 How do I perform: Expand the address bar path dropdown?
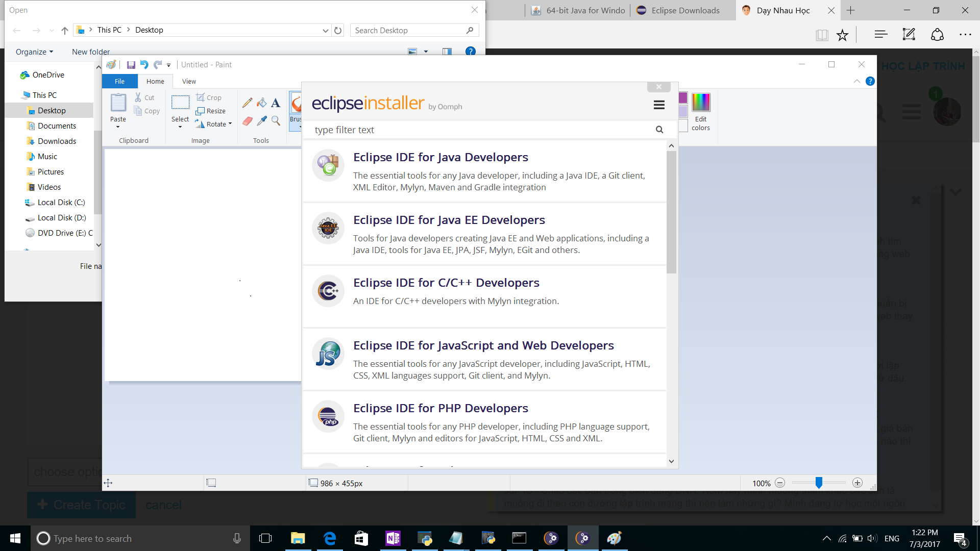point(325,31)
